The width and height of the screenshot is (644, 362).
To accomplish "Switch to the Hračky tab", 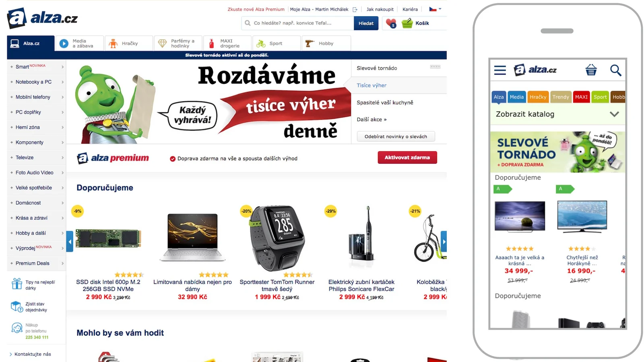I will click(x=129, y=43).
